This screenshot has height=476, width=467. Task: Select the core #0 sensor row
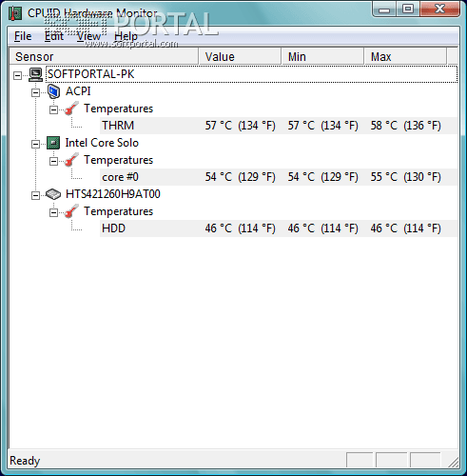pyautogui.click(x=279, y=177)
